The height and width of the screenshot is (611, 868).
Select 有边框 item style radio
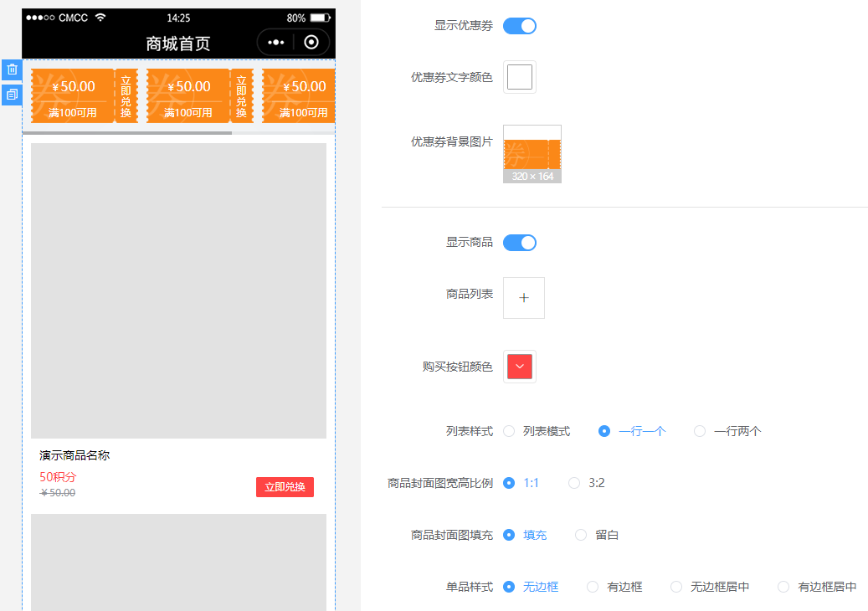pyautogui.click(x=593, y=587)
